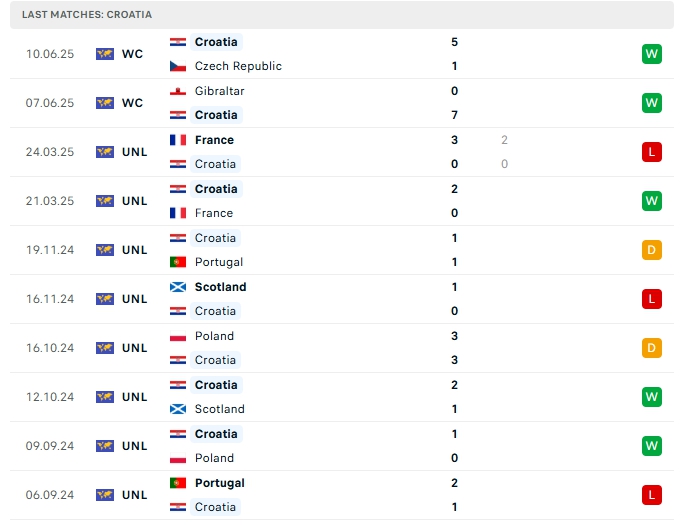Screen dimensions: 686x525
Task: Click the WC competition label on 07.06.25
Action: coord(132,103)
